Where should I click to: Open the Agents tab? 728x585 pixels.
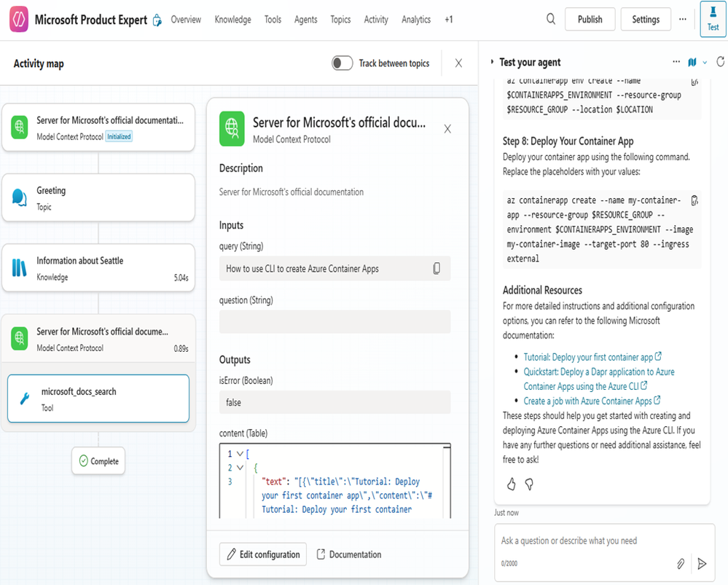point(306,20)
